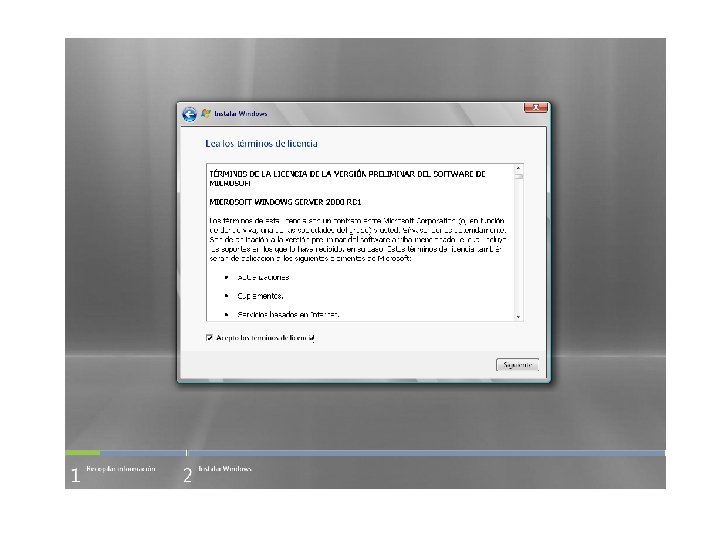Close the Instalar Windows dialog
Viewport: 720px width, 540px height.
point(535,107)
